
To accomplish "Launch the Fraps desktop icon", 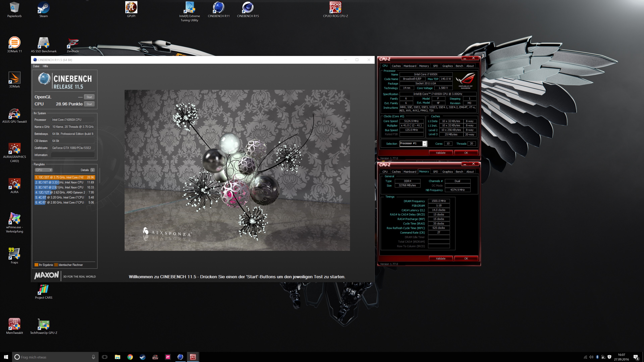I will pyautogui.click(x=14, y=256).
